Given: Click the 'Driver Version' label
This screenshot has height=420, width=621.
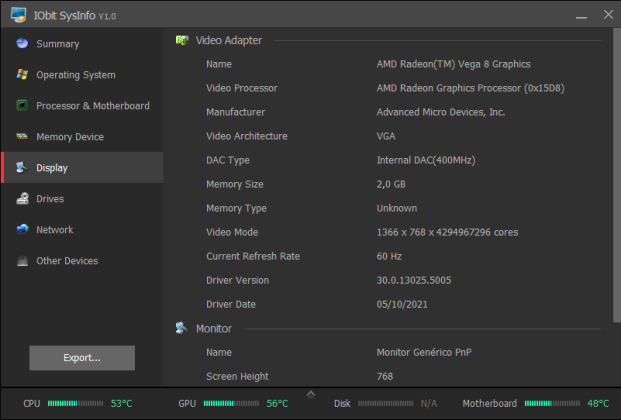Looking at the screenshot, I should (237, 281).
